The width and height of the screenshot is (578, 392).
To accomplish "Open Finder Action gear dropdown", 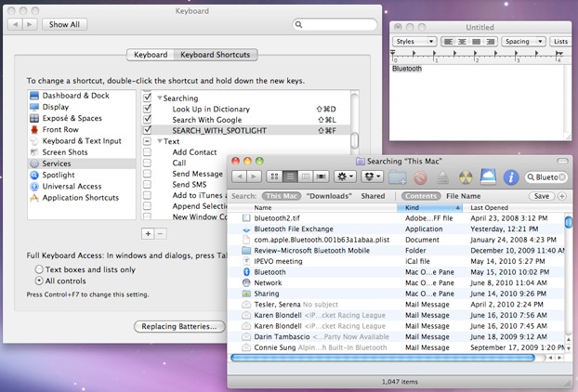I will (345, 176).
